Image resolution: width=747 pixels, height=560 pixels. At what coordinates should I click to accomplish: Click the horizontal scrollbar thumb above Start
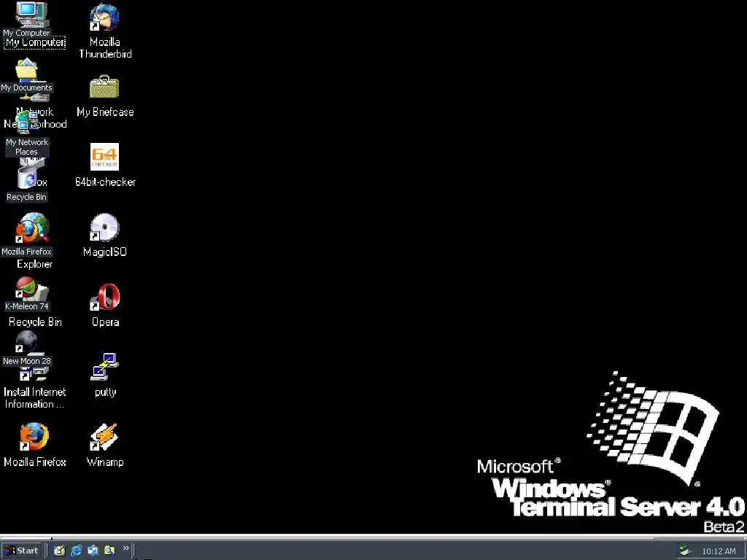(26, 538)
